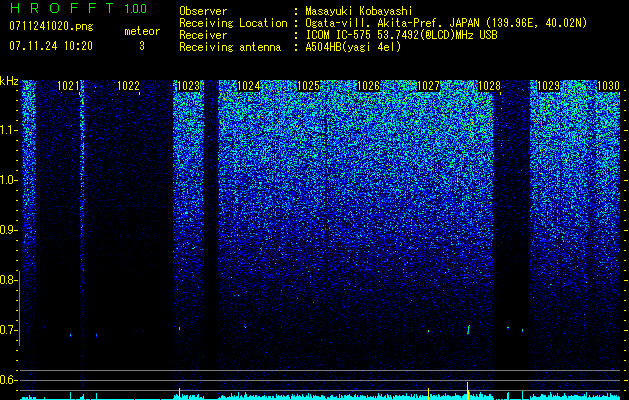The height and width of the screenshot is (400, 629).
Task: Click the 'Receiver' label
Action: point(203,35)
